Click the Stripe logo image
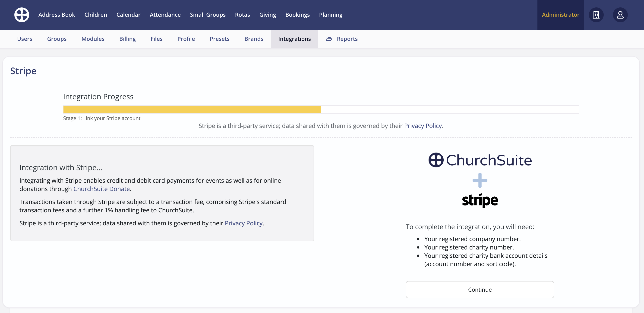Screen dimensions: 644x313 click(x=480, y=200)
